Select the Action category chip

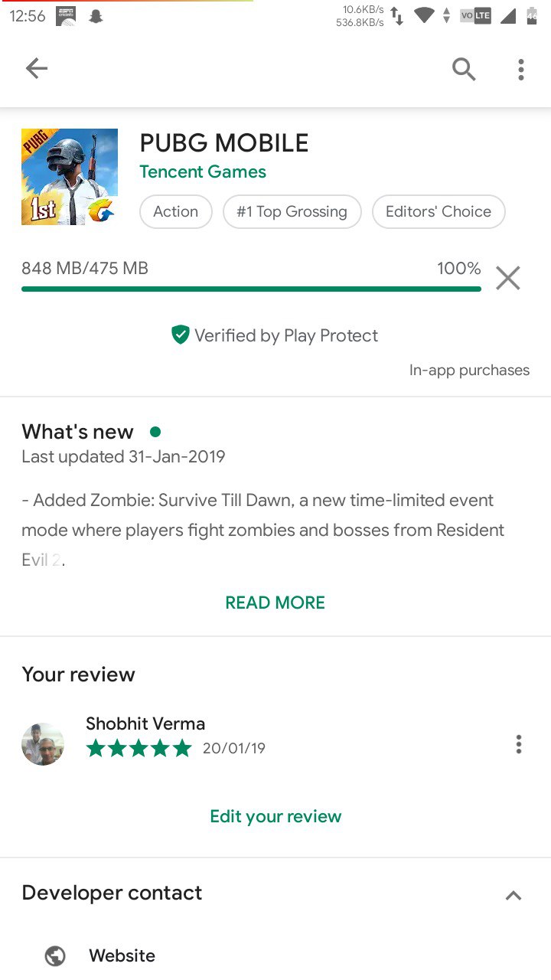tap(175, 211)
